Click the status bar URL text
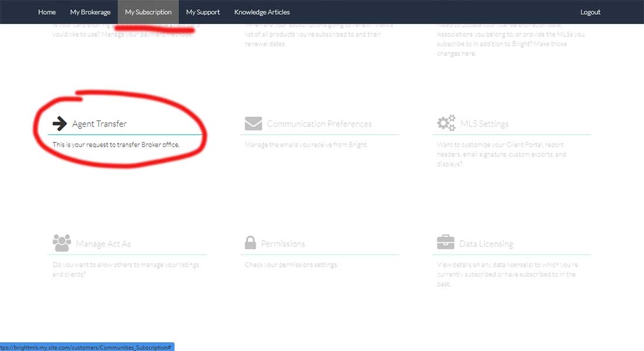 click(85, 347)
